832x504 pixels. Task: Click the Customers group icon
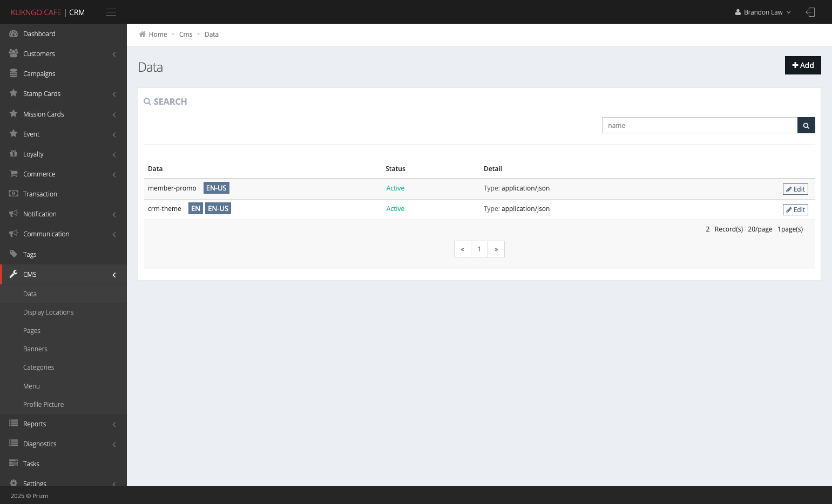[13, 53]
